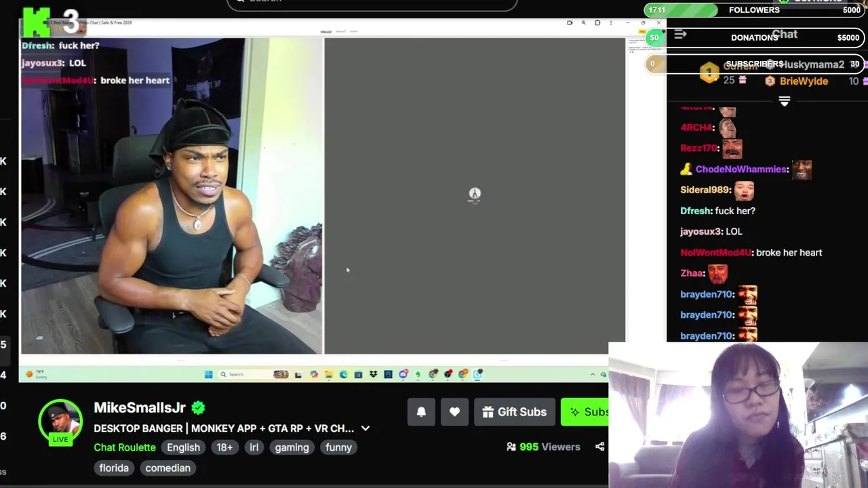Open BrieWylde in the gift leaderboard
Image resolution: width=868 pixels, height=488 pixels.
click(804, 81)
